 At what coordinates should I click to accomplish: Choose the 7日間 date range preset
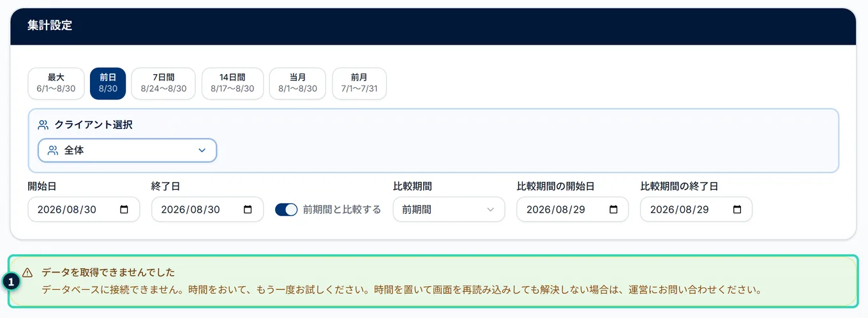pos(163,84)
